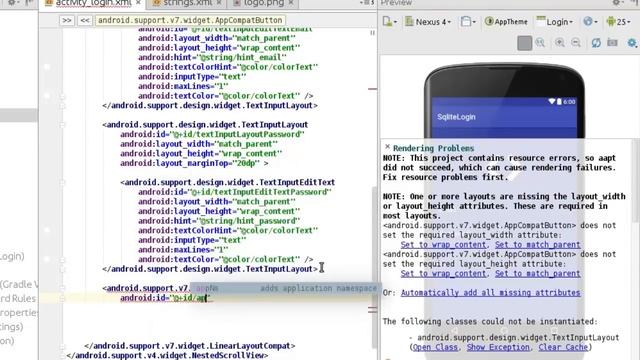Open the hidden editor tabs list
This screenshot has width=640, height=360.
pos(367,3)
